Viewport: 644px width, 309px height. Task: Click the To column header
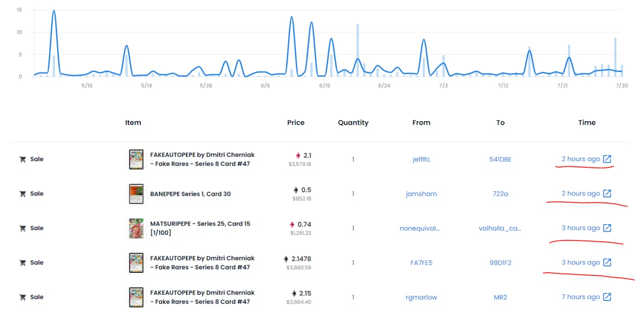500,123
